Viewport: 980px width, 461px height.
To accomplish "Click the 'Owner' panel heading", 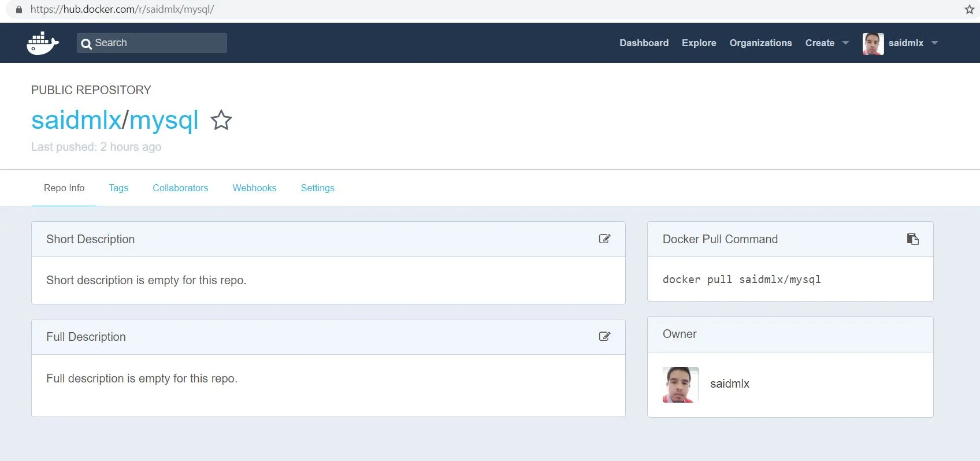I will click(680, 334).
